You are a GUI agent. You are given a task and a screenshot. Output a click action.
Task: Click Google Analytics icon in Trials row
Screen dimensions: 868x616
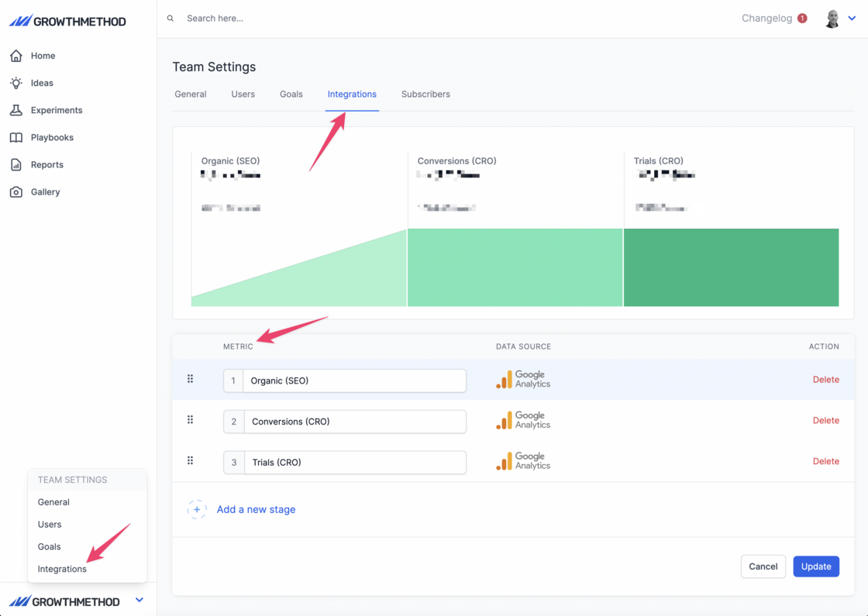[523, 461]
